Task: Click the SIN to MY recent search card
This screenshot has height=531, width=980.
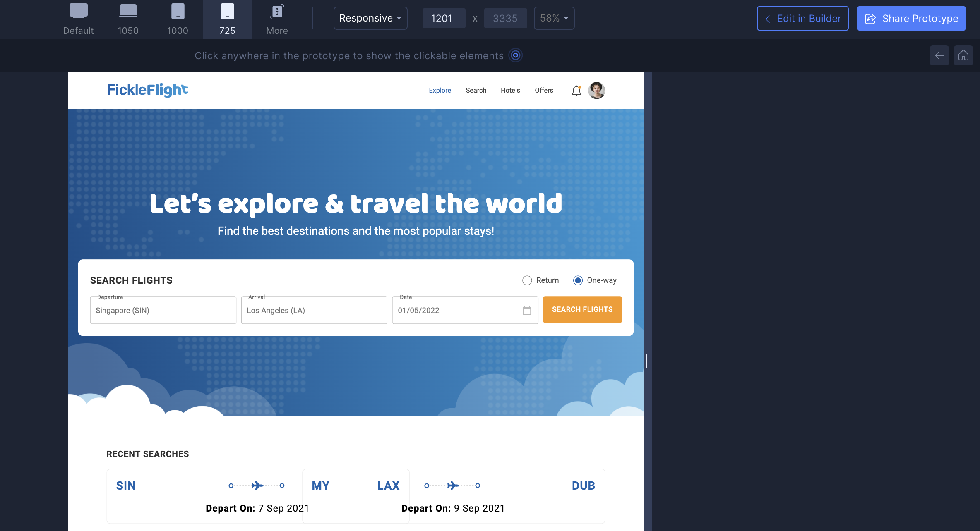Action: (204, 496)
